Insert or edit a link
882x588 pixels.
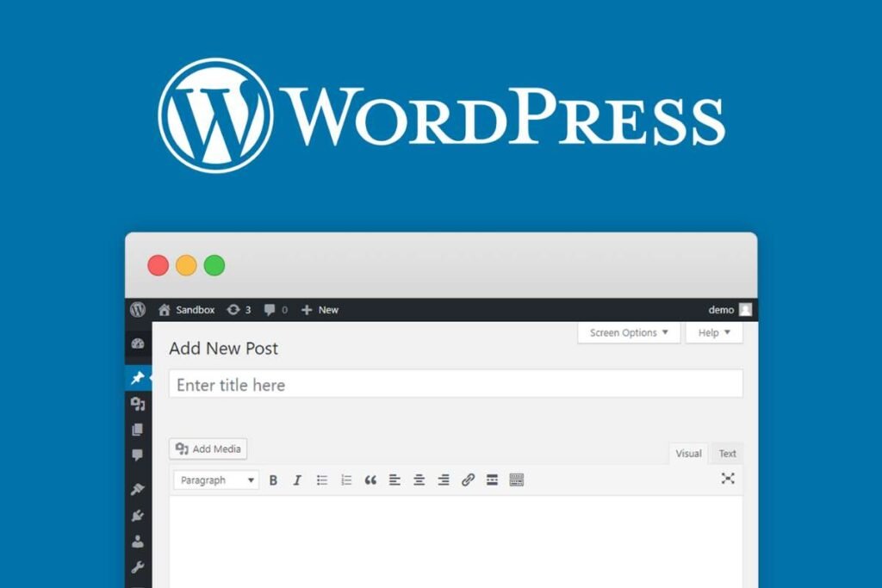click(468, 480)
